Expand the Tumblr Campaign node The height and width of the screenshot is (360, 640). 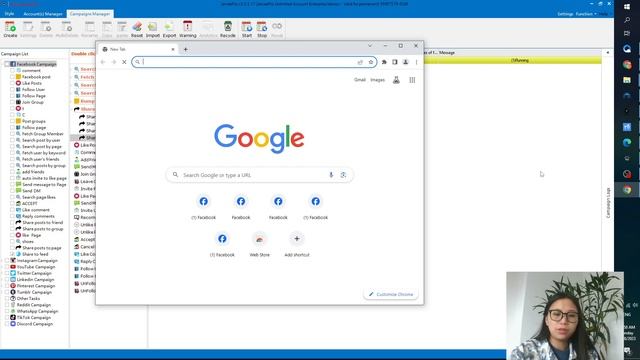click(2, 292)
